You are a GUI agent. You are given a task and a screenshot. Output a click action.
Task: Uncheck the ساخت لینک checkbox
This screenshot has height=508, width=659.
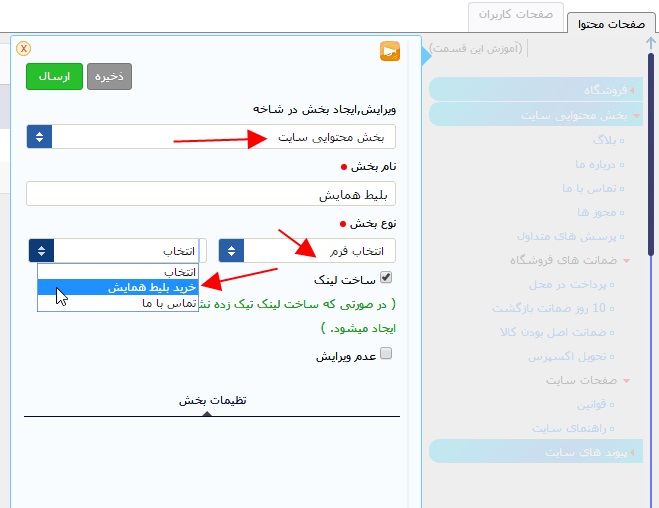pyautogui.click(x=386, y=278)
